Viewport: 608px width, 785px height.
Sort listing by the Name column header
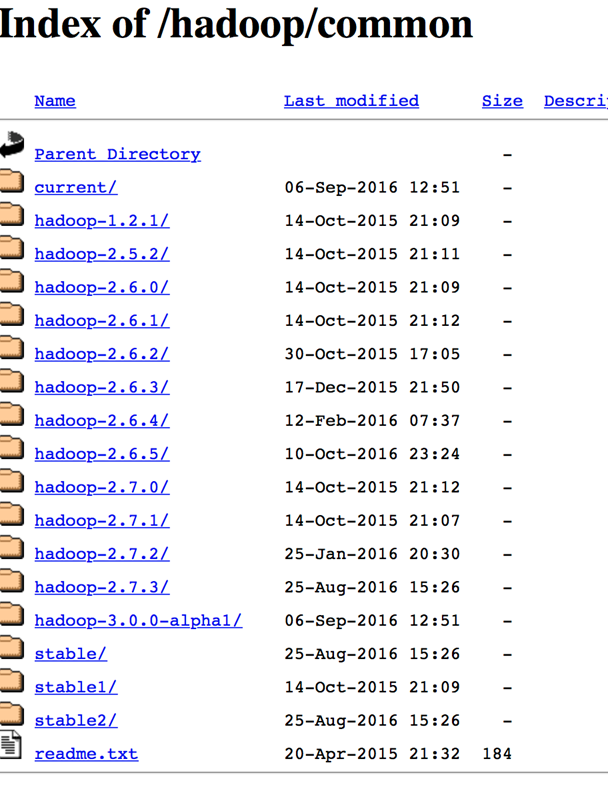click(55, 101)
